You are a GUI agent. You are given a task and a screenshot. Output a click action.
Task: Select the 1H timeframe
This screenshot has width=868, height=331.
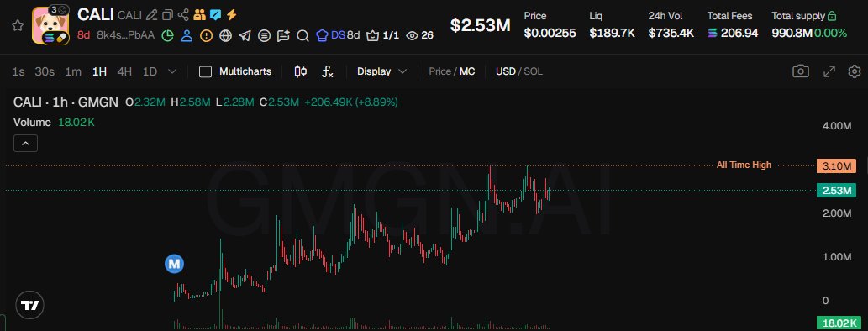click(100, 71)
